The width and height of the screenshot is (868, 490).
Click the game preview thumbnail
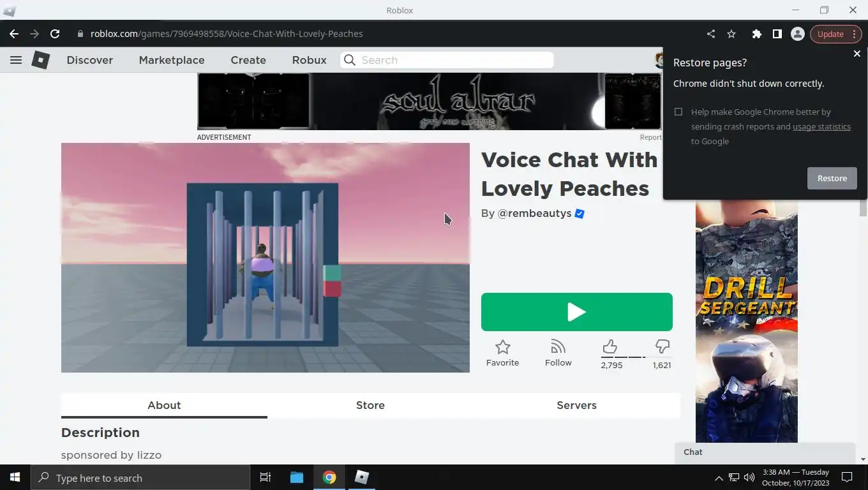point(266,258)
